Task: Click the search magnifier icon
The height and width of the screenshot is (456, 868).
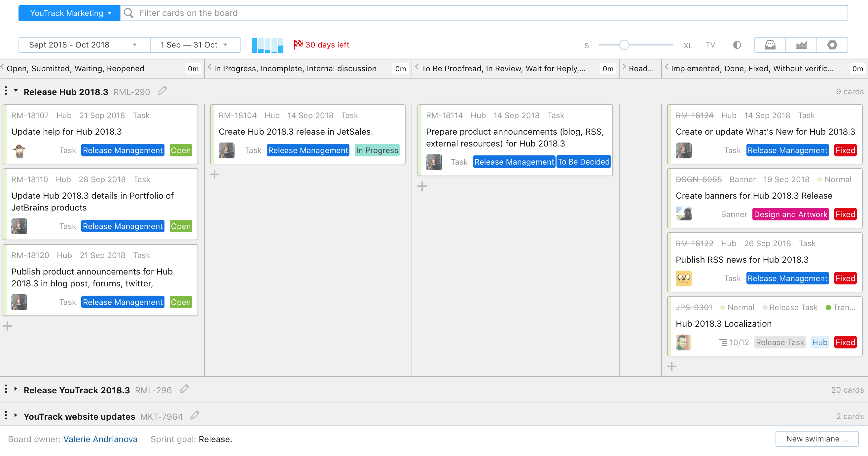Action: click(128, 13)
